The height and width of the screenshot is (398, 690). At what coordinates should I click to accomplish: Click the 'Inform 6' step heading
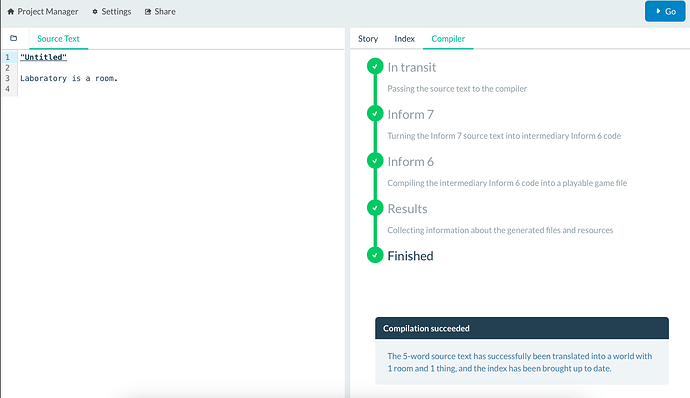[x=411, y=162]
